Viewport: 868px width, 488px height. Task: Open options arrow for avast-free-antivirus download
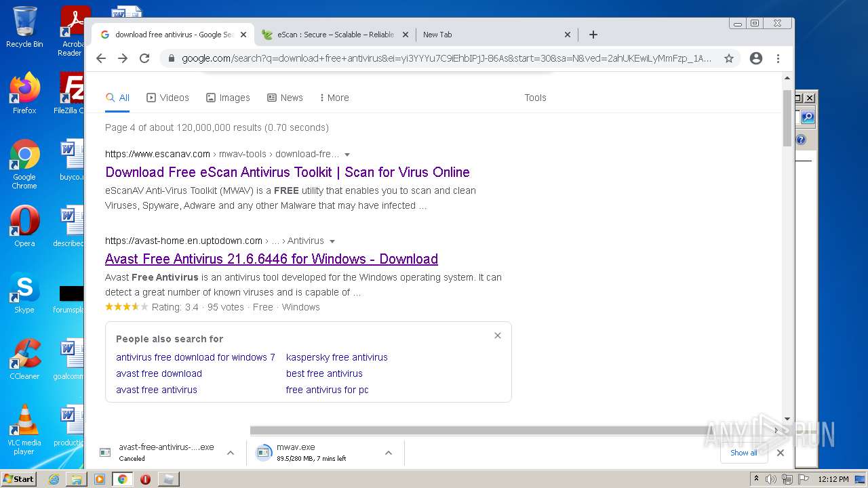(x=231, y=453)
